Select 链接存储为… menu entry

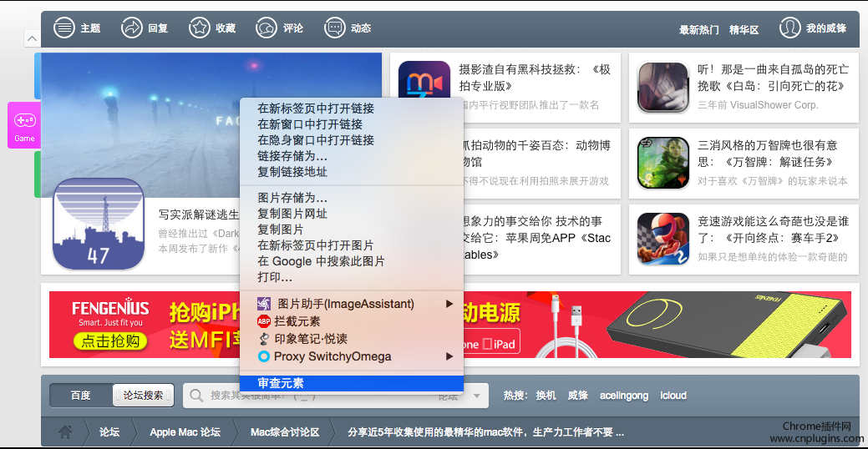[352, 156]
